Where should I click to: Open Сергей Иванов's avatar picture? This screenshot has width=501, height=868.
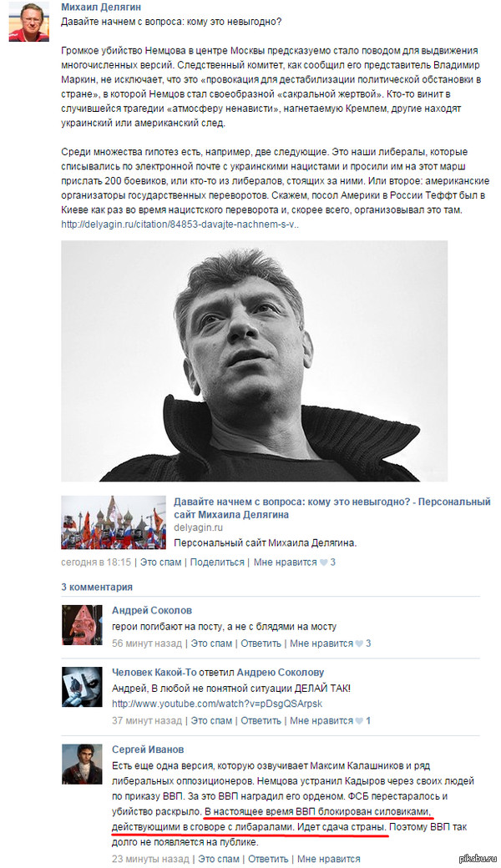(82, 764)
